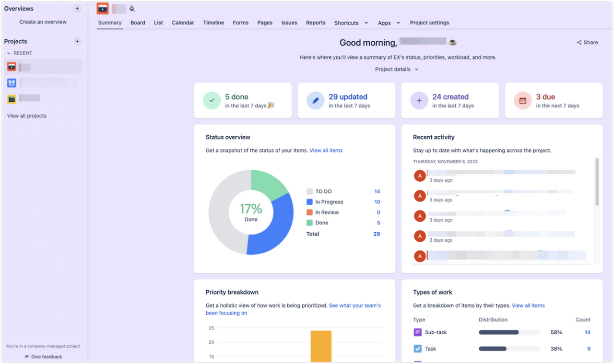The width and height of the screenshot is (614, 364).
Task: Expand the Project details dropdown
Action: [397, 69]
